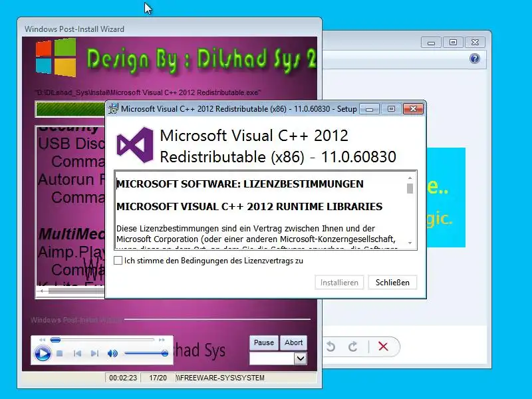Abort the post-install wizard
The image size is (532, 399).
[x=293, y=342]
